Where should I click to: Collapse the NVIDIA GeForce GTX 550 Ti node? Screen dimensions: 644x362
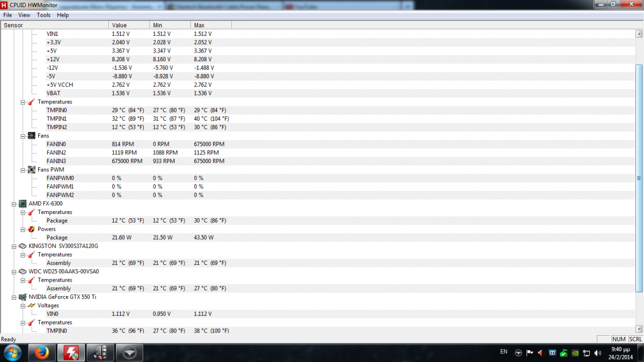(14, 297)
